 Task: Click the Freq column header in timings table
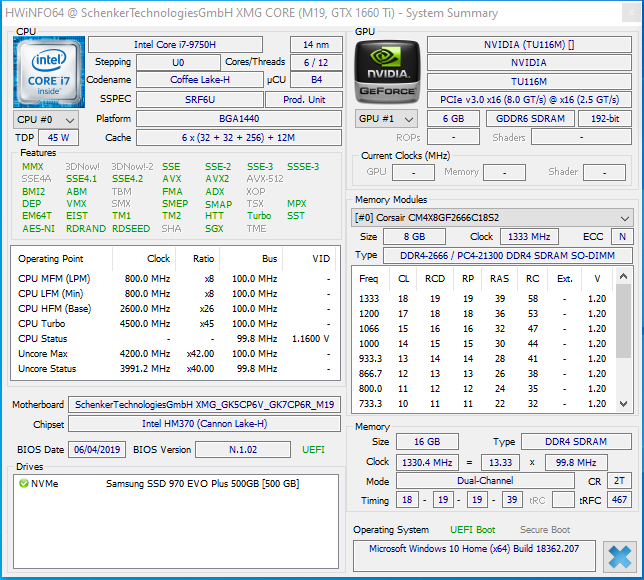click(x=368, y=279)
